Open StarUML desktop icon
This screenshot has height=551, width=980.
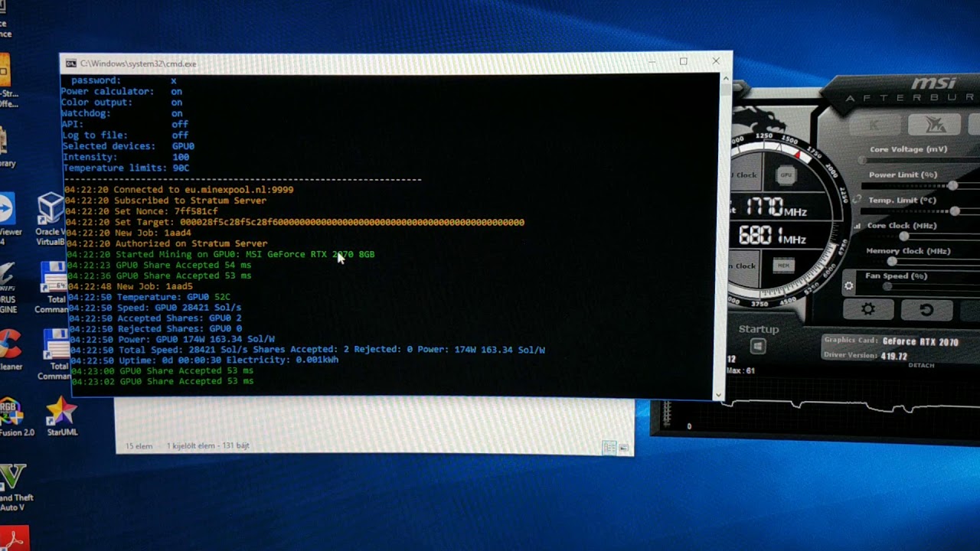[x=61, y=417]
